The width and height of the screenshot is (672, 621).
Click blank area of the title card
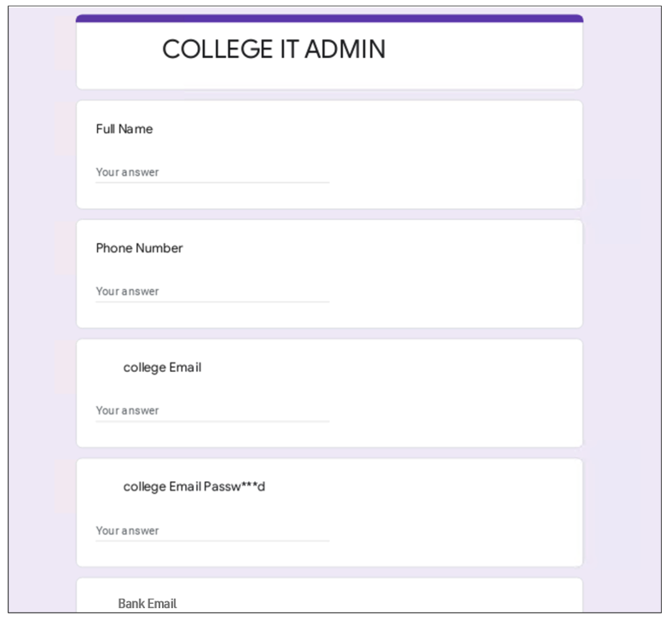[x=484, y=55]
